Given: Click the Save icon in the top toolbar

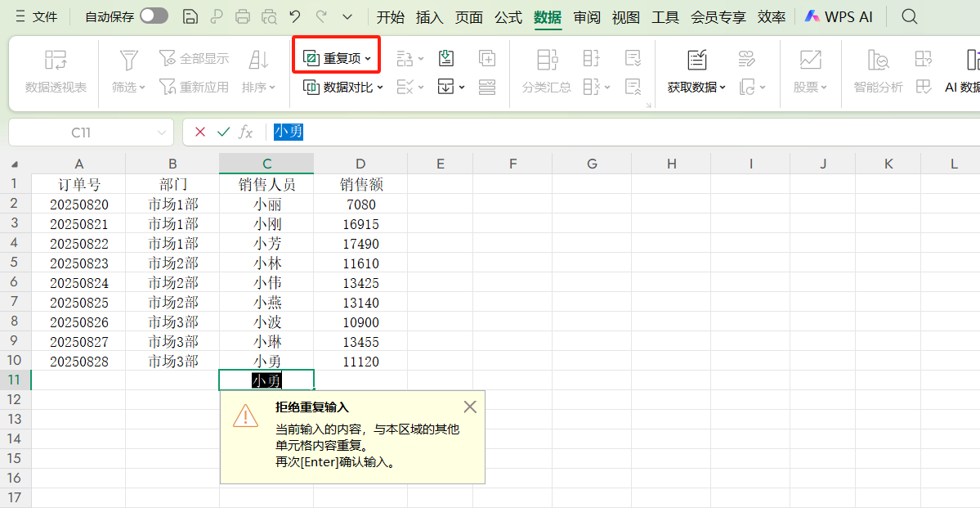Looking at the screenshot, I should coord(190,16).
